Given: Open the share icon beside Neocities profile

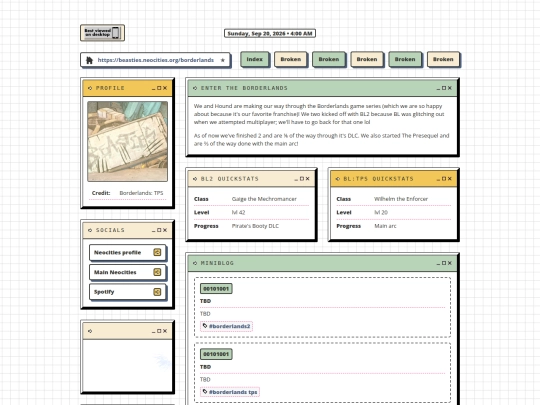Looking at the screenshot, I should click(x=157, y=252).
